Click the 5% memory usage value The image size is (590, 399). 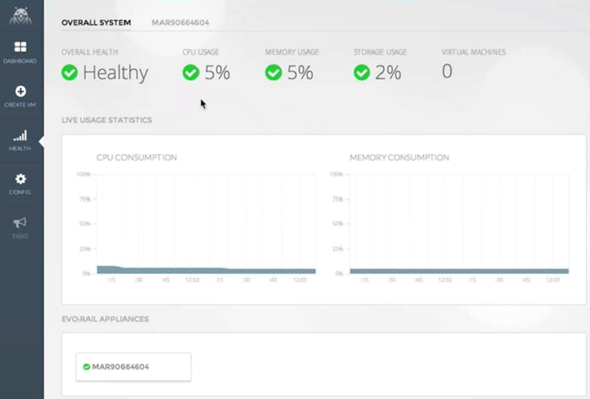(300, 72)
